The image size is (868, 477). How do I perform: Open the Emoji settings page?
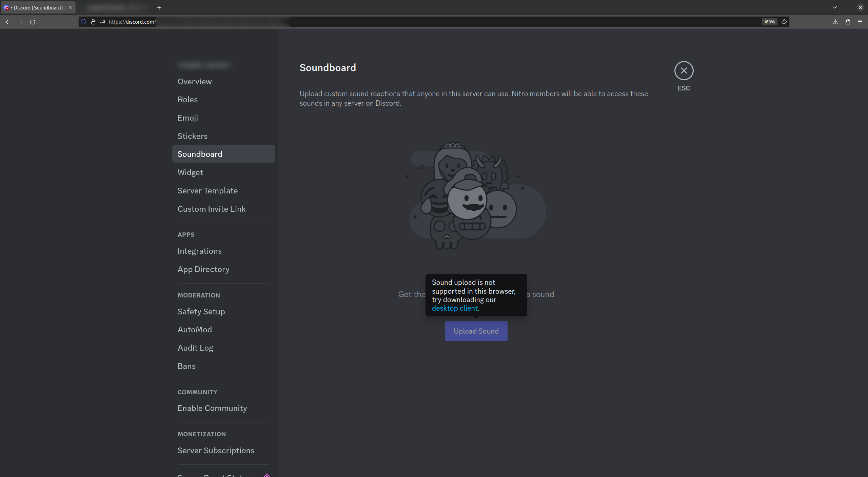[x=188, y=118]
